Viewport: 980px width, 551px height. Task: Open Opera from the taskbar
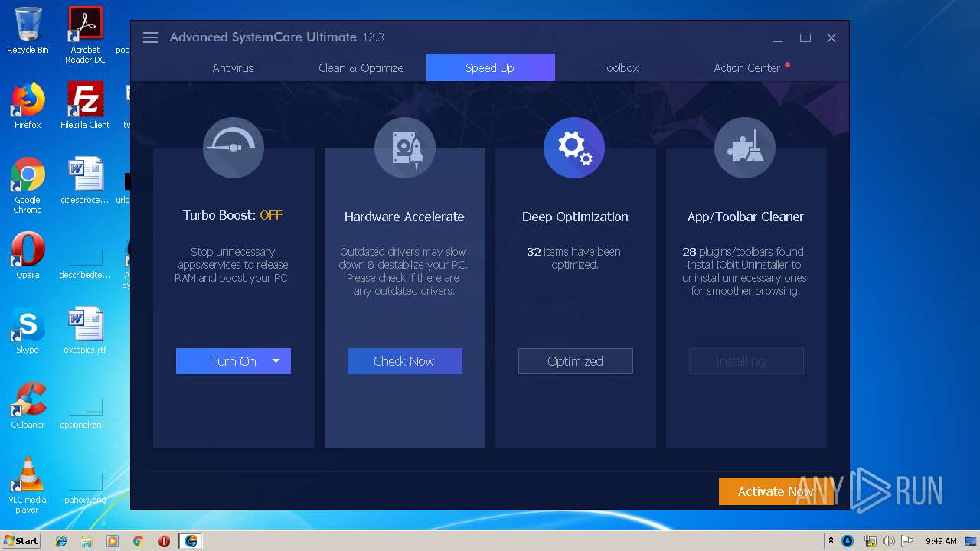pos(164,541)
